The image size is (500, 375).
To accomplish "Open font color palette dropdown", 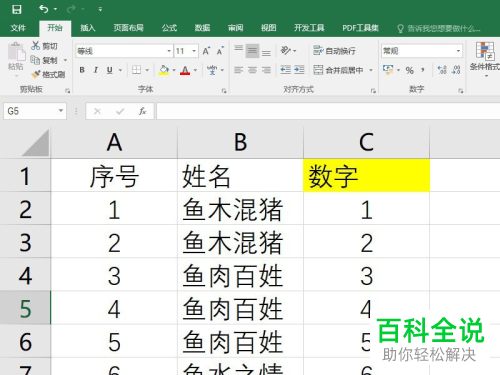I will (195, 70).
